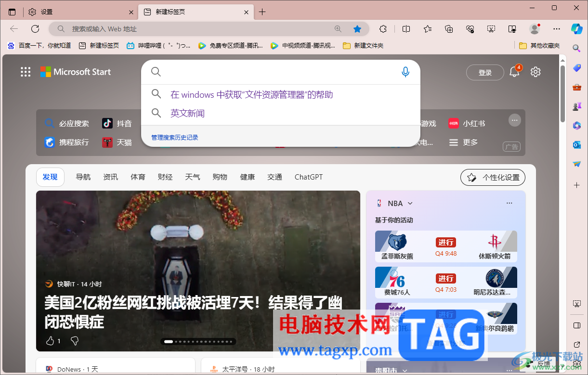Open a new tab with plus button

tap(262, 12)
